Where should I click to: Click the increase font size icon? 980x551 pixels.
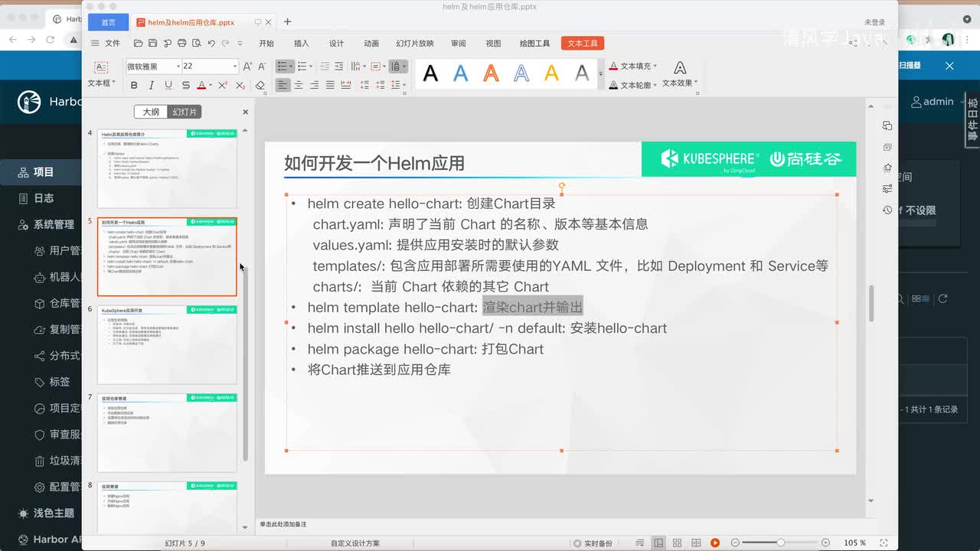(x=247, y=67)
